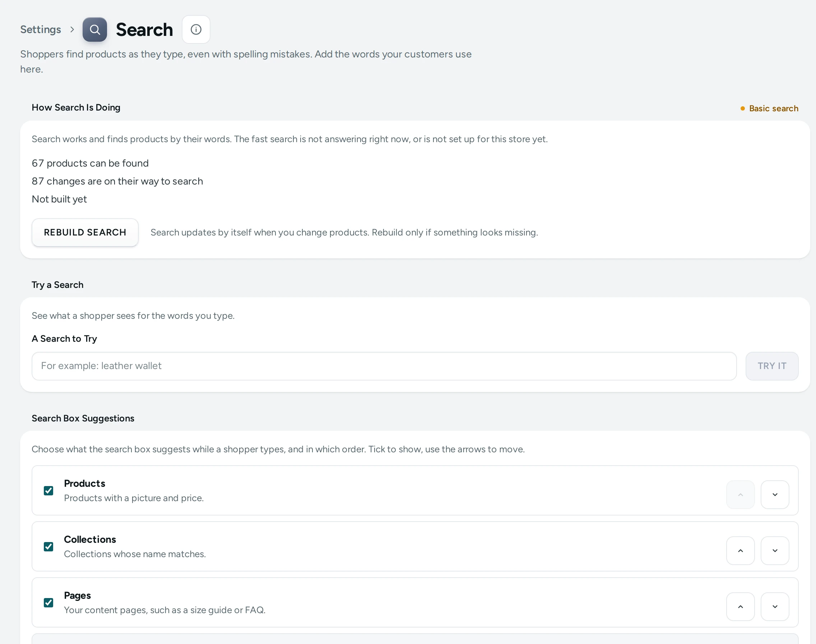Untick the Products suggestion checkbox
This screenshot has width=816, height=644.
pyautogui.click(x=48, y=491)
